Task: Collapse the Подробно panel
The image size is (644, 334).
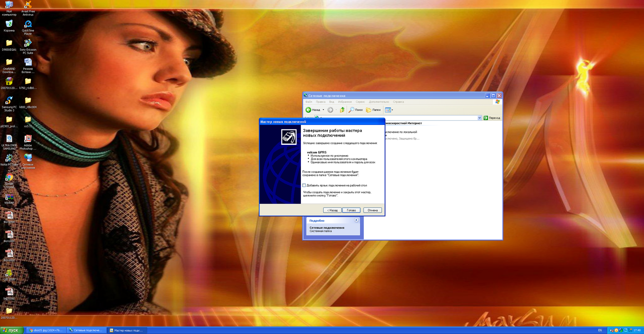Action: (356, 220)
